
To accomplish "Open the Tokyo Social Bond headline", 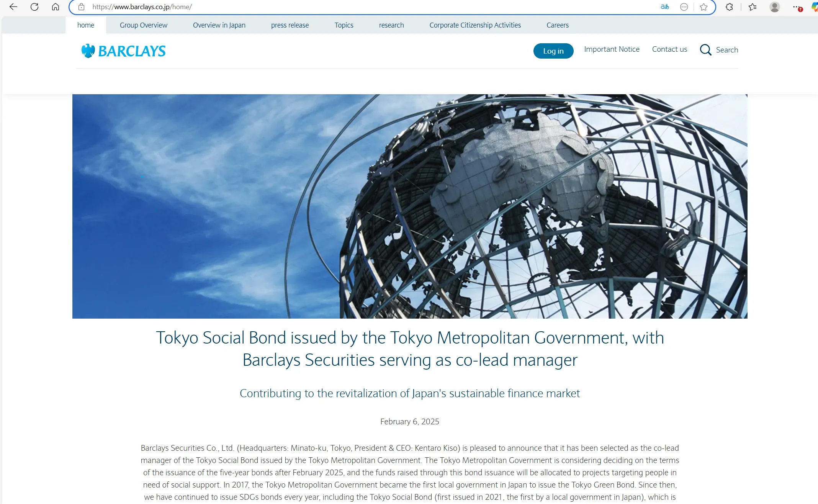I will 410,349.
